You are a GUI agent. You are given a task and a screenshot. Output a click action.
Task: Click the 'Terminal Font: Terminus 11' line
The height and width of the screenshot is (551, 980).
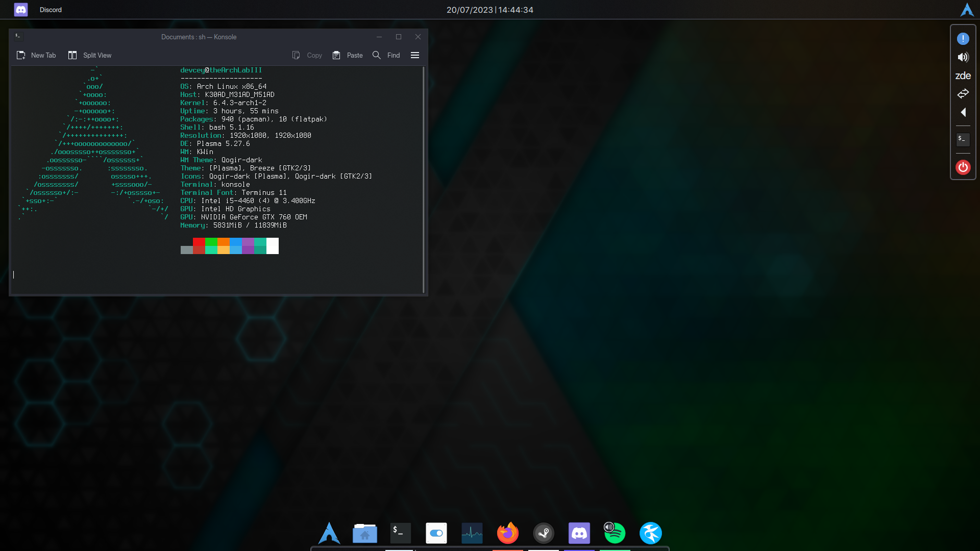(x=233, y=192)
